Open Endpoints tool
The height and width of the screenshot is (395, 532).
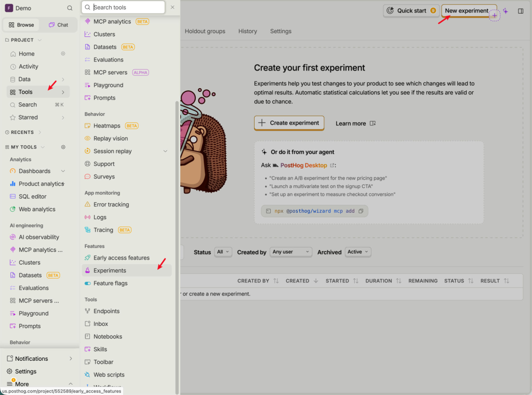(127, 311)
